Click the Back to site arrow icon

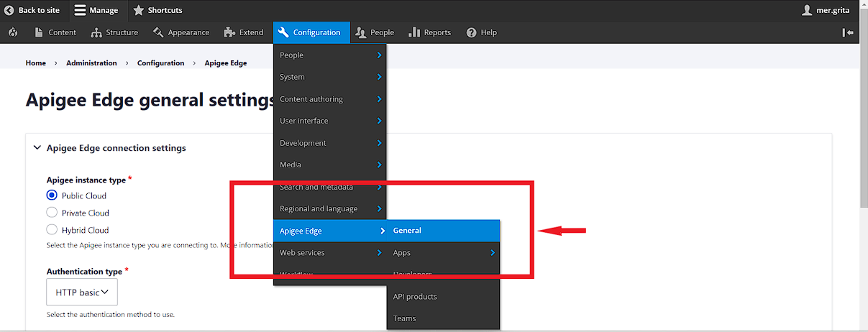pos(9,10)
